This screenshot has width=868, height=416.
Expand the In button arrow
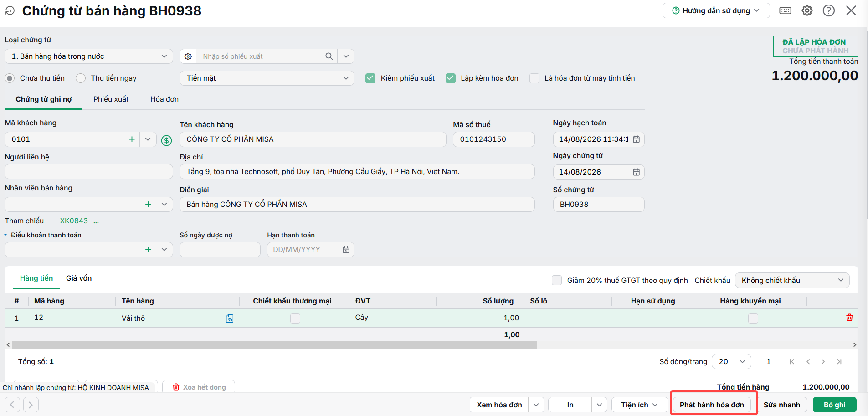(x=600, y=405)
